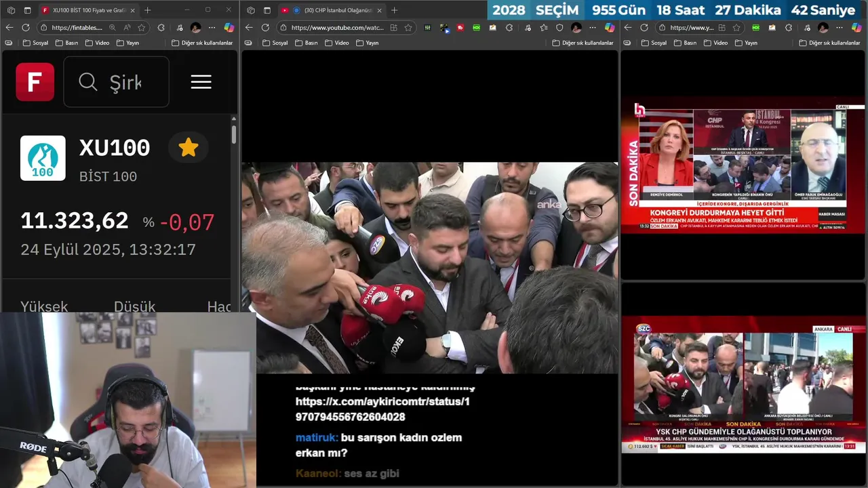Expand Sosyal bookmark folder in Fintables window
868x488 pixels.
pyautogui.click(x=35, y=43)
